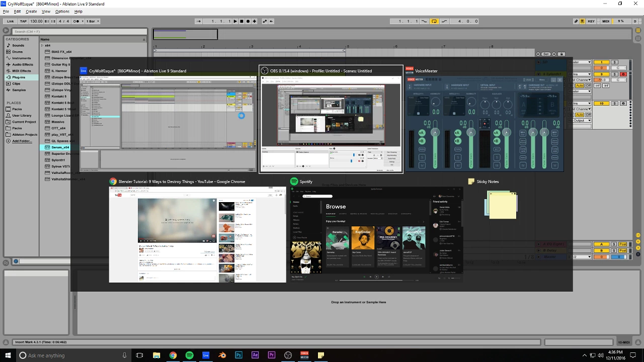Open Chrome from the taskbar

coord(173,355)
